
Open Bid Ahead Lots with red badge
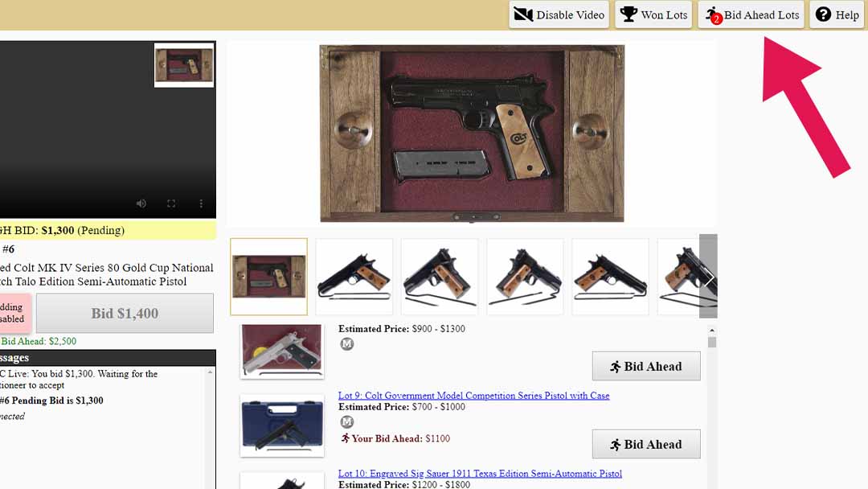click(x=751, y=15)
